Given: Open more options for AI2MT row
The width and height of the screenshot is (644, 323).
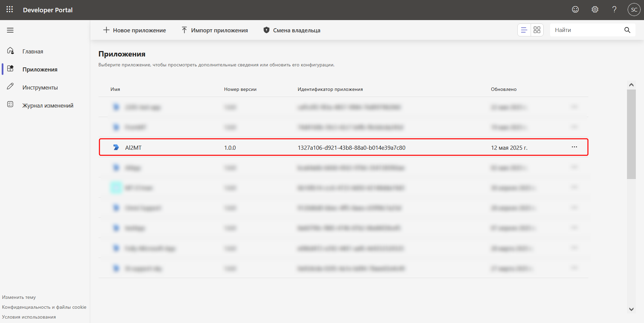Looking at the screenshot, I should coord(574,147).
